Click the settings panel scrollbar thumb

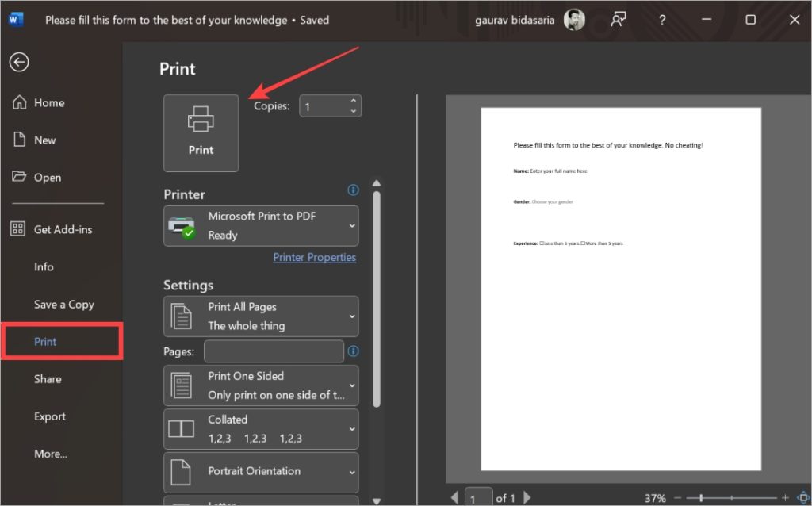click(377, 299)
